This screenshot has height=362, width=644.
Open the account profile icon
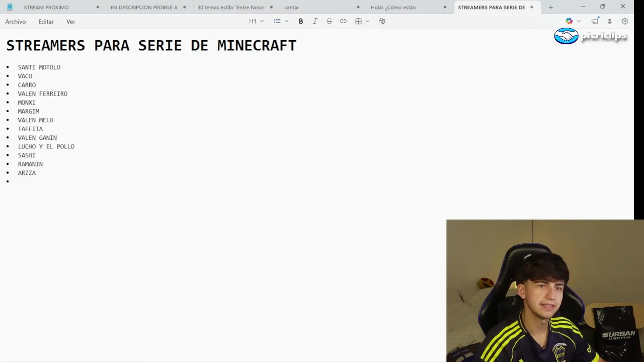(x=610, y=21)
